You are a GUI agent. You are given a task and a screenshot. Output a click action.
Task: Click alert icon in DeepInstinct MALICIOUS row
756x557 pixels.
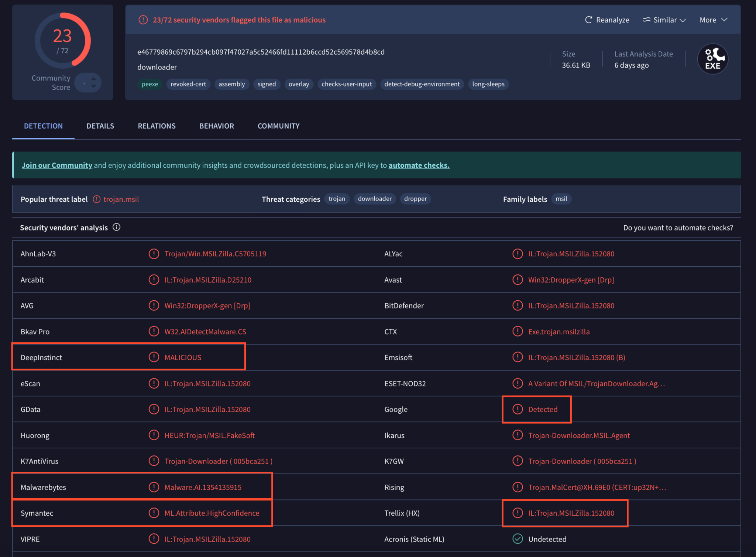tap(154, 357)
